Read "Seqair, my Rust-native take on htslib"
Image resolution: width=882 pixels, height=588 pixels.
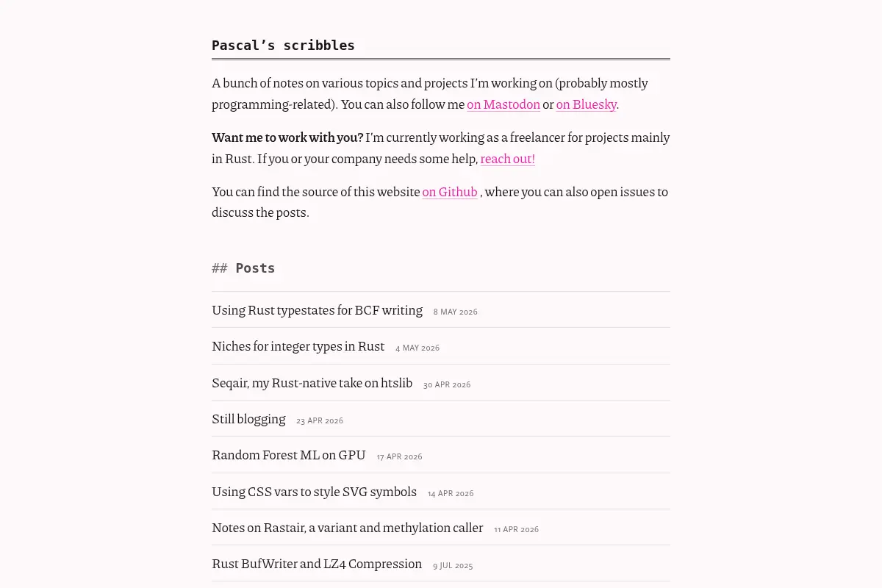312,383
